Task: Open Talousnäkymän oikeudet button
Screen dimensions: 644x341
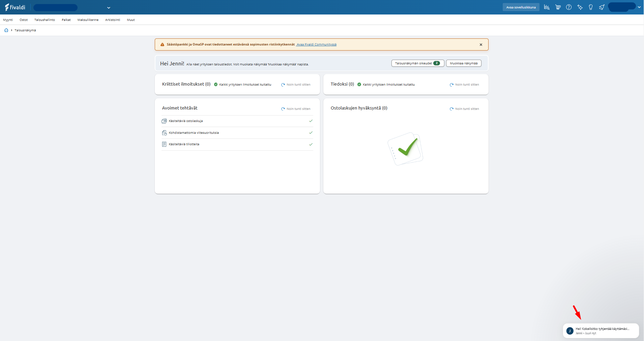Action: point(418,63)
